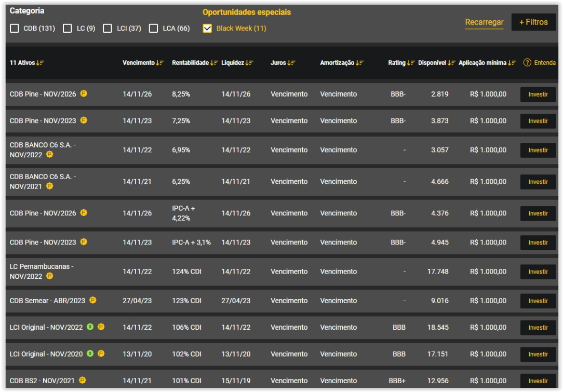Invest in CDB Pine IPC-A + 4,22%

[538, 213]
